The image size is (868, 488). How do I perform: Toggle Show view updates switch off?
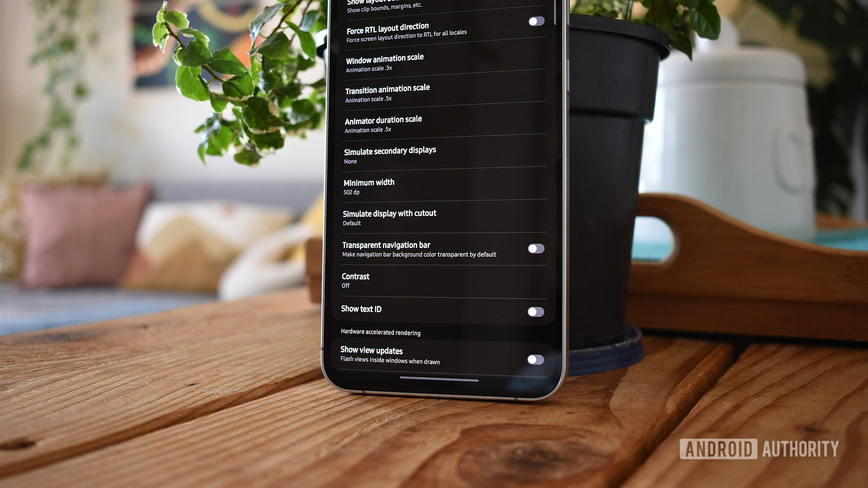[x=535, y=359]
